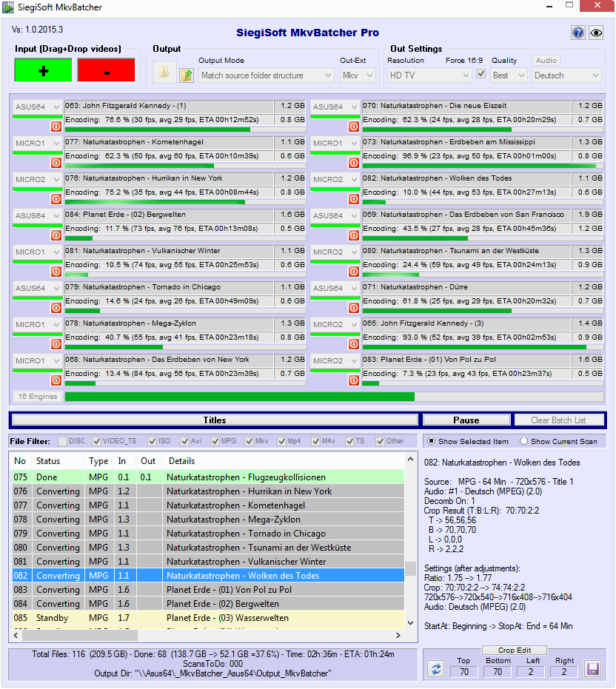Toggle the DISC file filter checkbox
This screenshot has width=616, height=689.
pyautogui.click(x=63, y=441)
